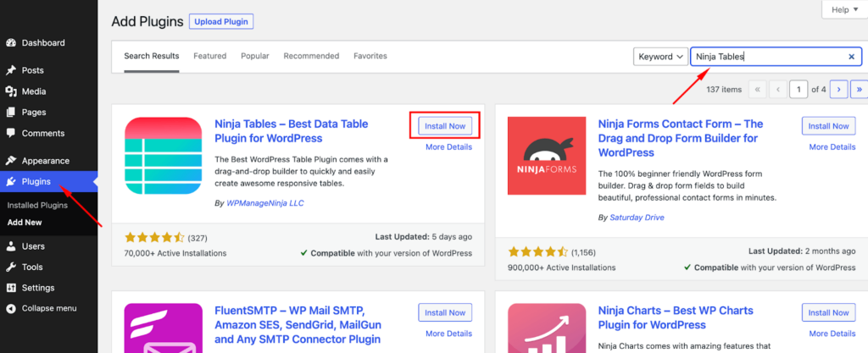
Task: Visit Saturday Drive author link
Action: 637,218
